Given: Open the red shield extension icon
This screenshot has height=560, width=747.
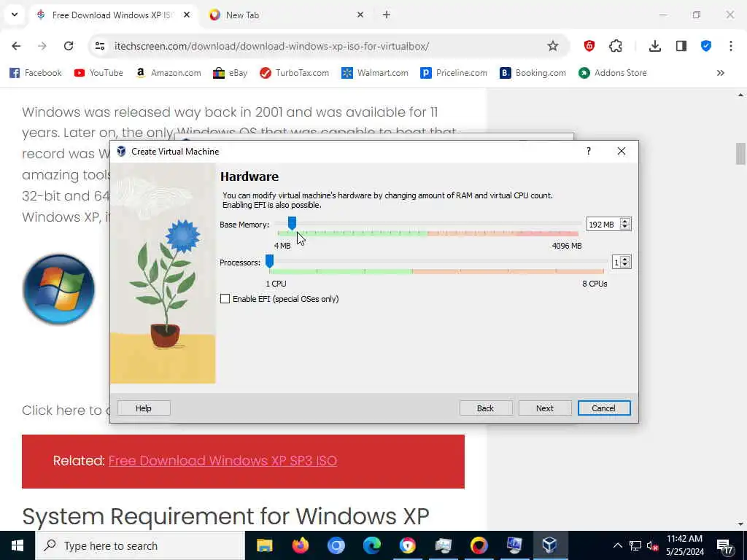Looking at the screenshot, I should [589, 46].
